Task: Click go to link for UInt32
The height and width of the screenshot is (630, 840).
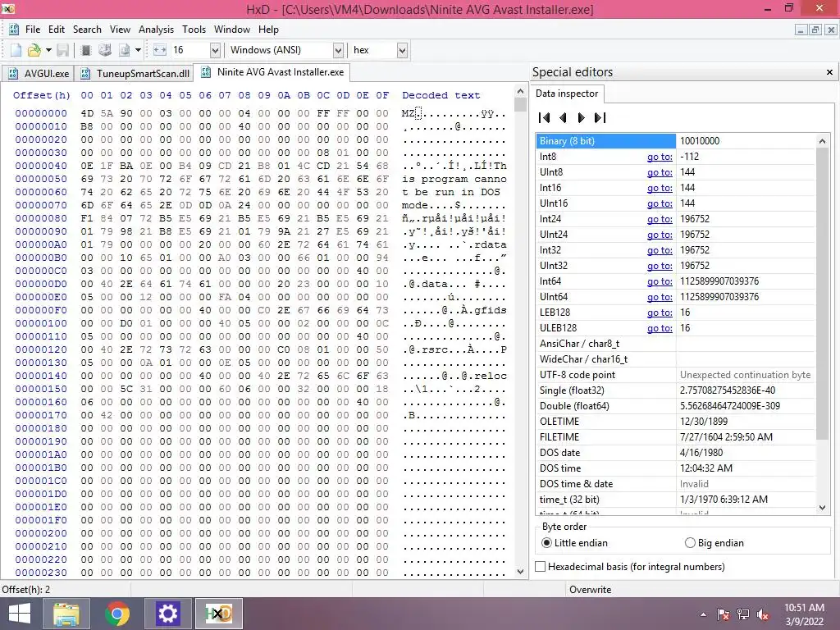Action: 660,266
